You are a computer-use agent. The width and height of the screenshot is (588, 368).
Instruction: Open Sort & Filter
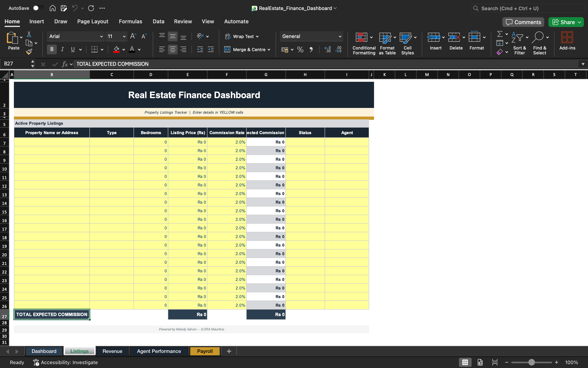(519, 43)
